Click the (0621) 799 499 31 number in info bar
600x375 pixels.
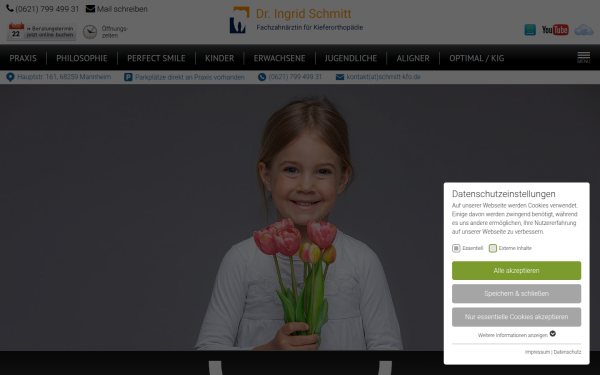click(x=295, y=77)
